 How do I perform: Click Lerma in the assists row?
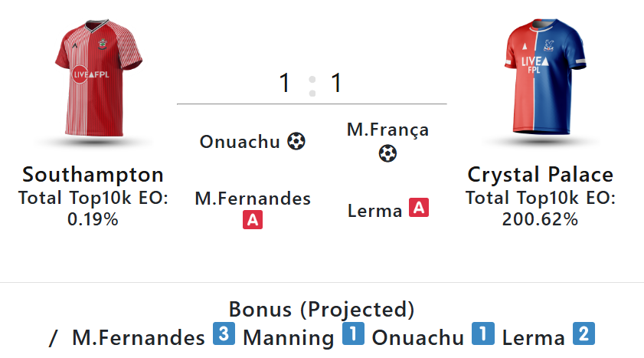pos(375,210)
